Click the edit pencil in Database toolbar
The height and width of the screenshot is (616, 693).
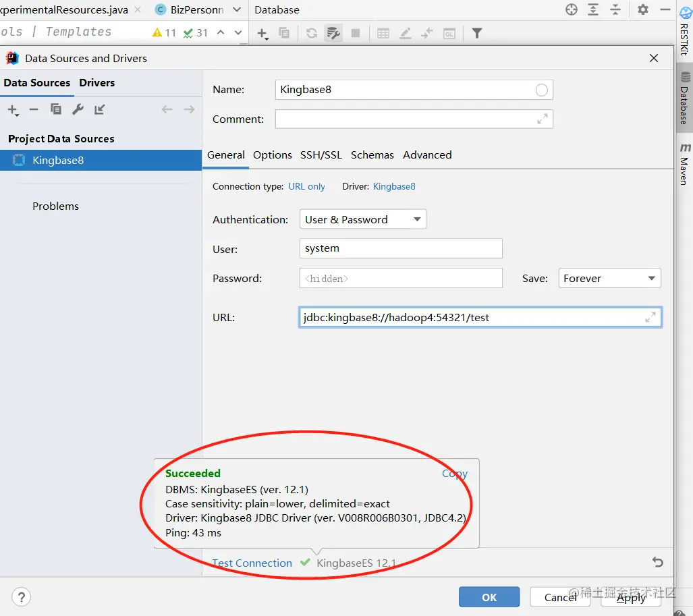click(x=406, y=33)
